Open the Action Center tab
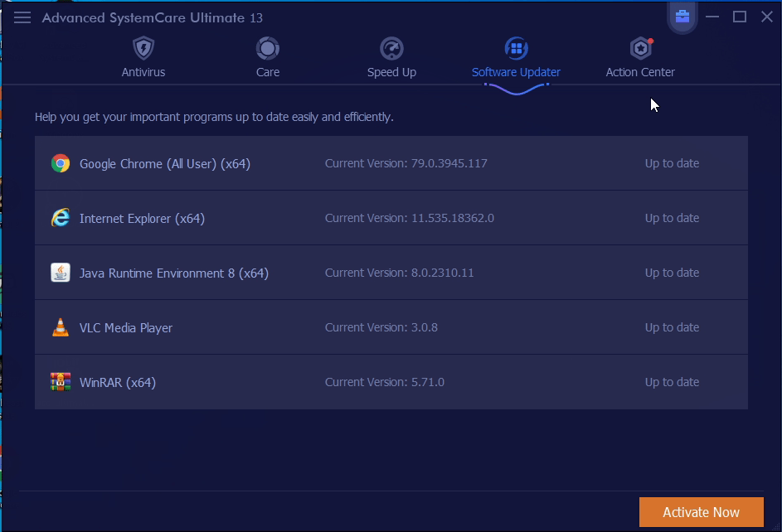The width and height of the screenshot is (782, 532). [x=640, y=72]
